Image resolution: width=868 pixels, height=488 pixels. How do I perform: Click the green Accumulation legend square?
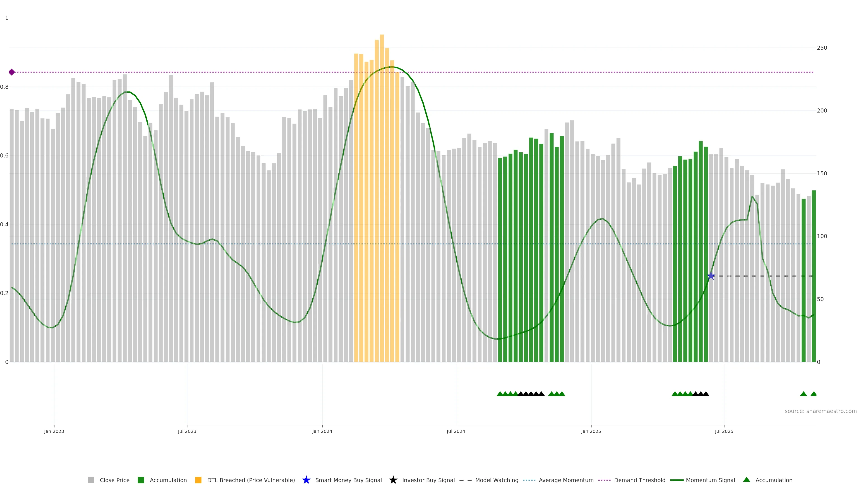pos(141,480)
